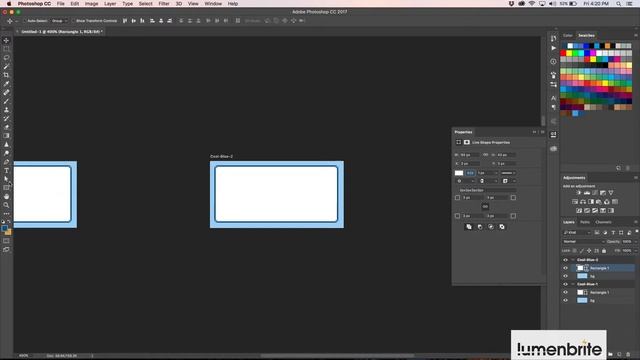The width and height of the screenshot is (640, 360).
Task: Select the Eyedropper tool
Action: [6, 84]
